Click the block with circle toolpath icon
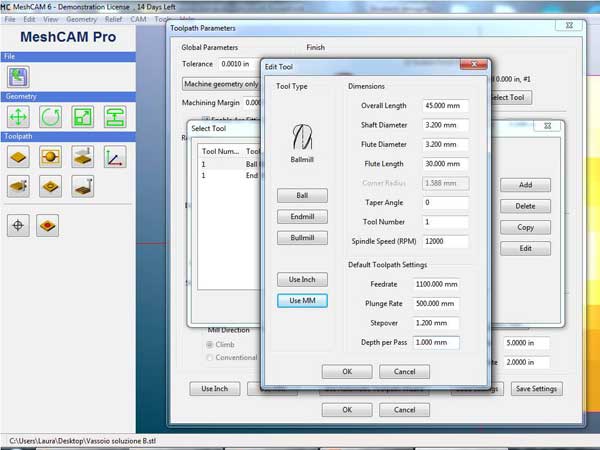600x450 pixels. click(x=50, y=187)
